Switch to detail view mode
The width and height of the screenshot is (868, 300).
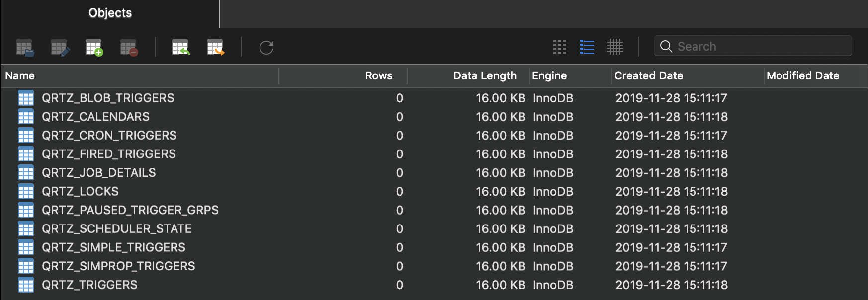615,47
